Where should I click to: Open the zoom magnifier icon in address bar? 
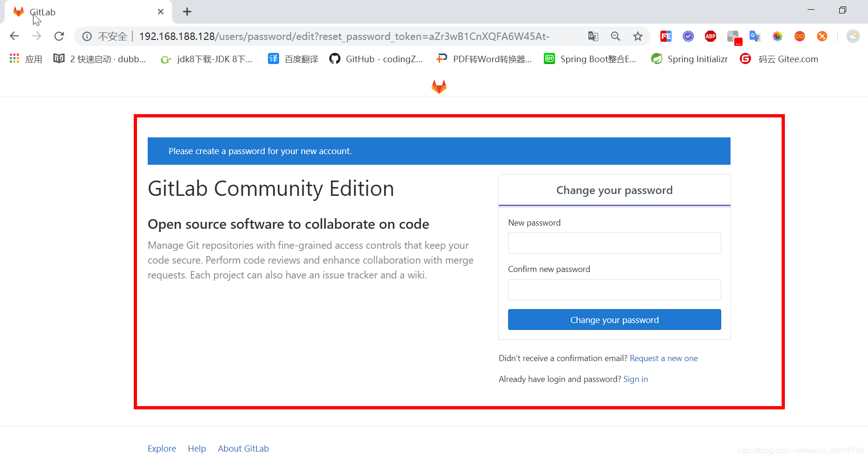pos(615,36)
